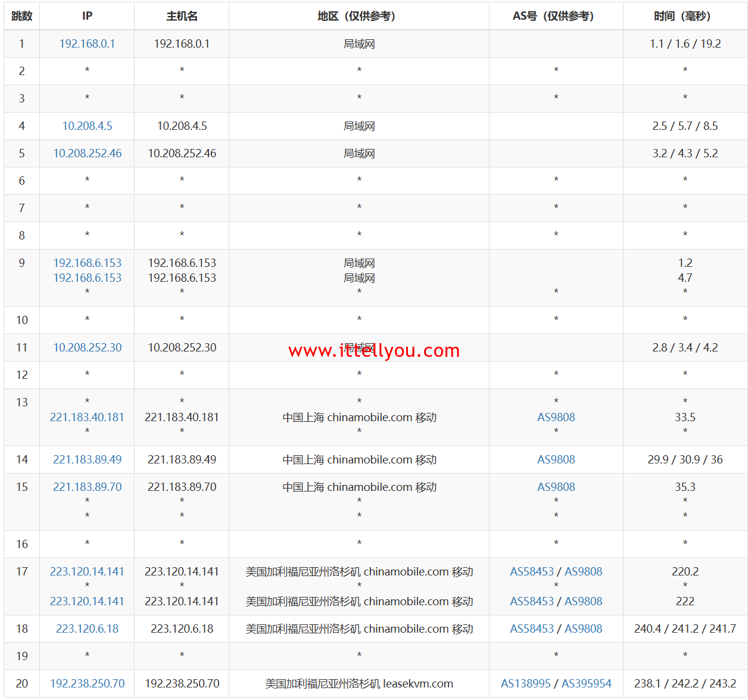This screenshot has width=748, height=700.
Task: Select hostname text 10.208.4.5
Action: click(182, 126)
